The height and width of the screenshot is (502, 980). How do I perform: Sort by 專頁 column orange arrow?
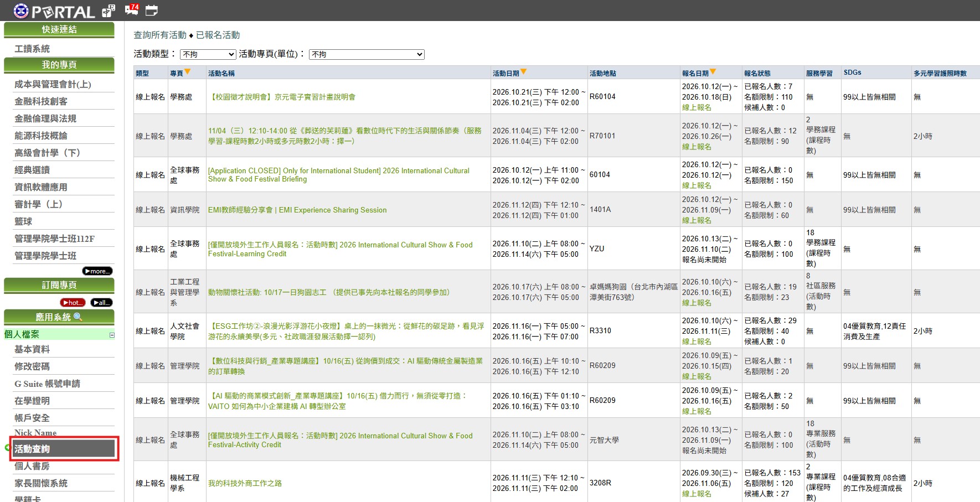tap(187, 71)
